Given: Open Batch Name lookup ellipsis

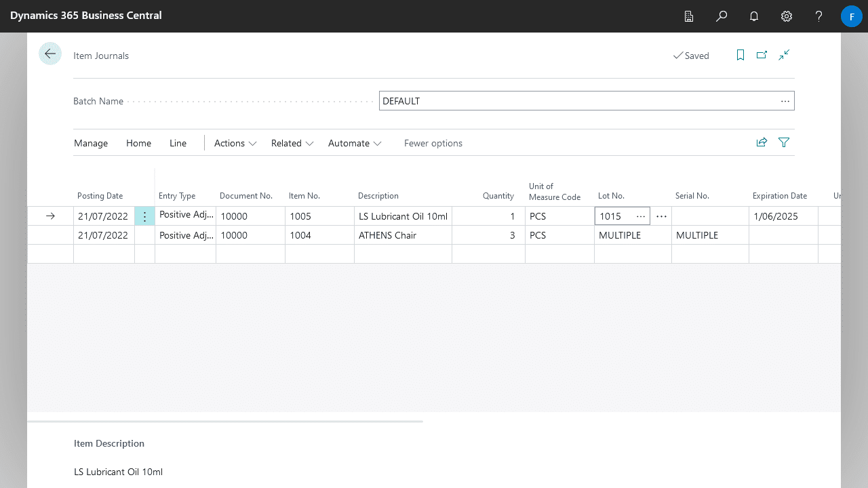Looking at the screenshot, I should 785,101.
